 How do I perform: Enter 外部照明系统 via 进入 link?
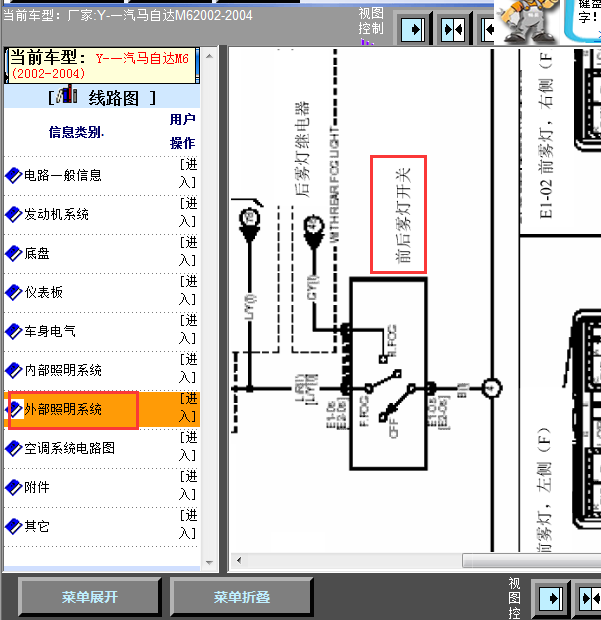[188, 407]
